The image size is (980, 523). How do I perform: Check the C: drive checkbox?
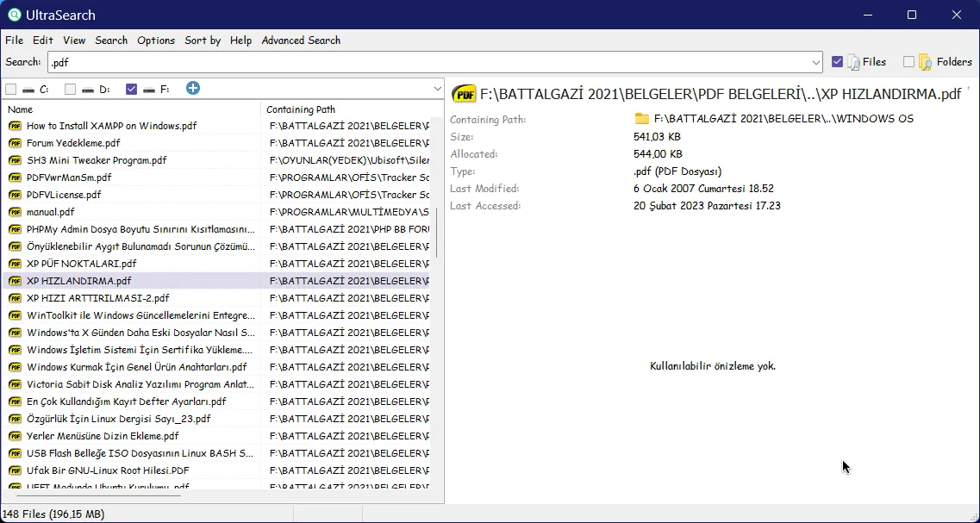click(10, 90)
